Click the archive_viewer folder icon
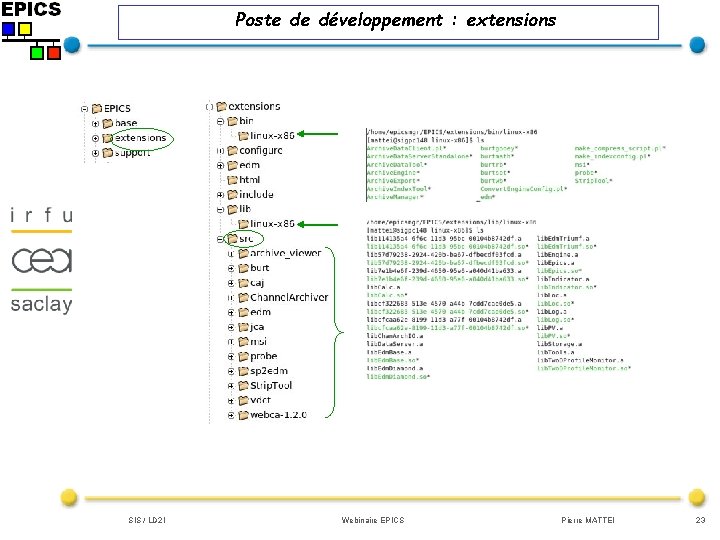Image resolution: width=720 pixels, height=540 pixels. [243, 253]
